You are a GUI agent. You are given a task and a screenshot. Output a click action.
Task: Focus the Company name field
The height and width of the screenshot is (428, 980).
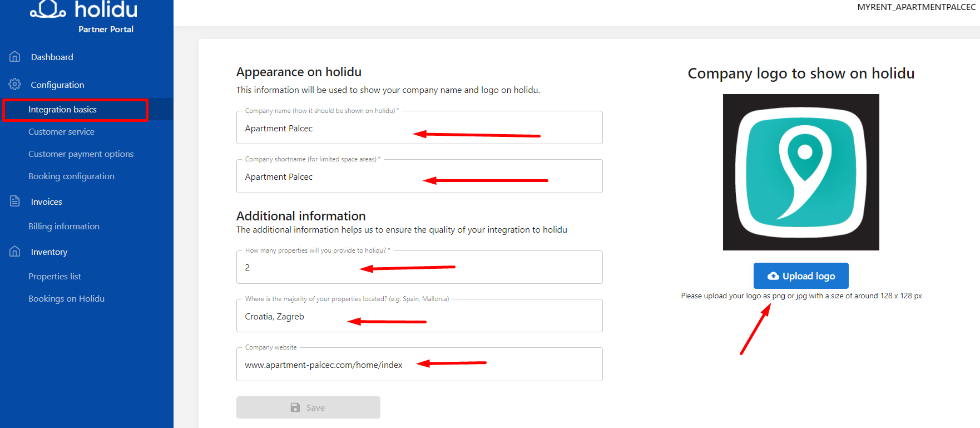pos(419,128)
